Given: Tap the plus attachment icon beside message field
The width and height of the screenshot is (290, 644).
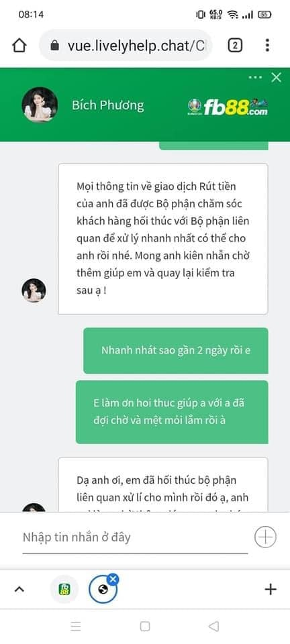Looking at the screenshot, I should tap(265, 537).
